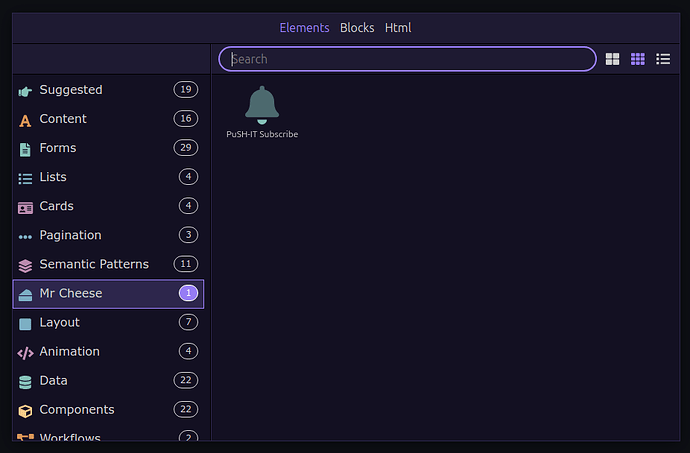Focus the Search input field
This screenshot has width=690, height=453.
click(x=407, y=59)
